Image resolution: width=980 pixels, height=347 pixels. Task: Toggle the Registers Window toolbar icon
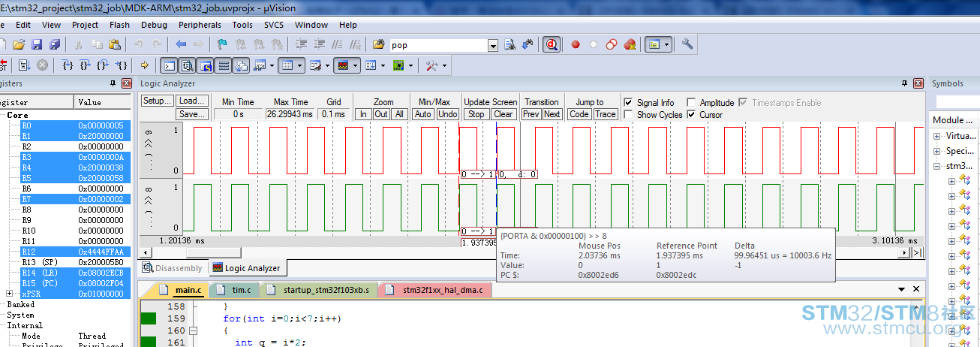[224, 65]
